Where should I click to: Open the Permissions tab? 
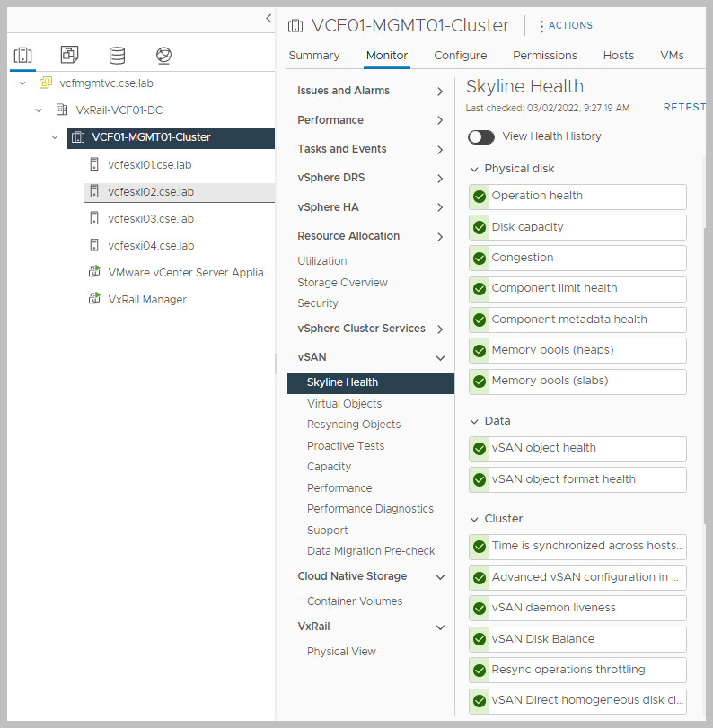(x=544, y=56)
